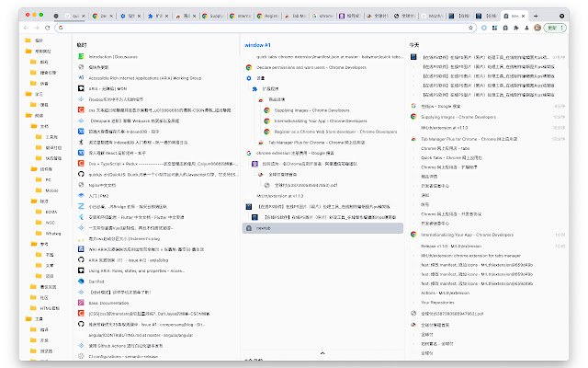Click the browser forward arrow
Viewport: 588px width, 368px height.
(x=37, y=28)
